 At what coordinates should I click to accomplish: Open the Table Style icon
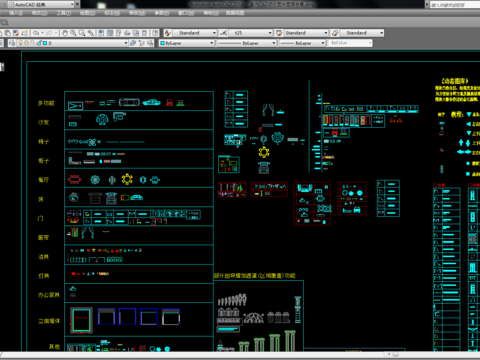click(279, 33)
